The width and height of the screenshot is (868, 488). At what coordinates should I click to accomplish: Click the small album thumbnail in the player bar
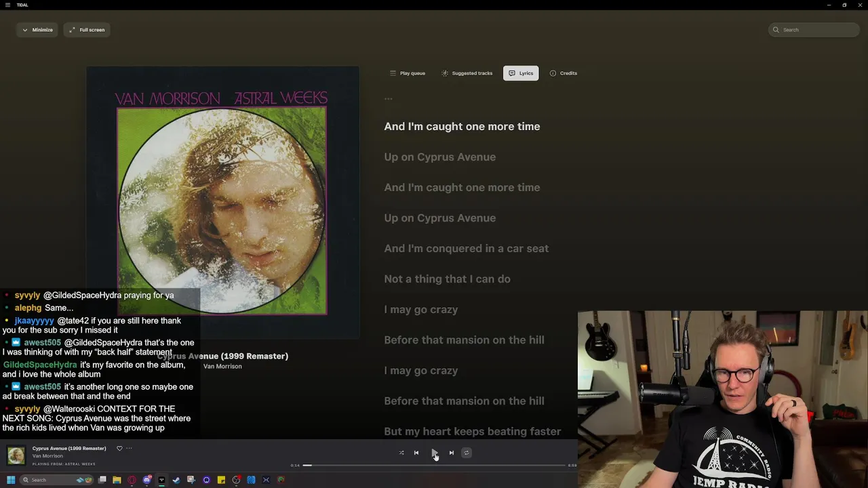(16, 455)
